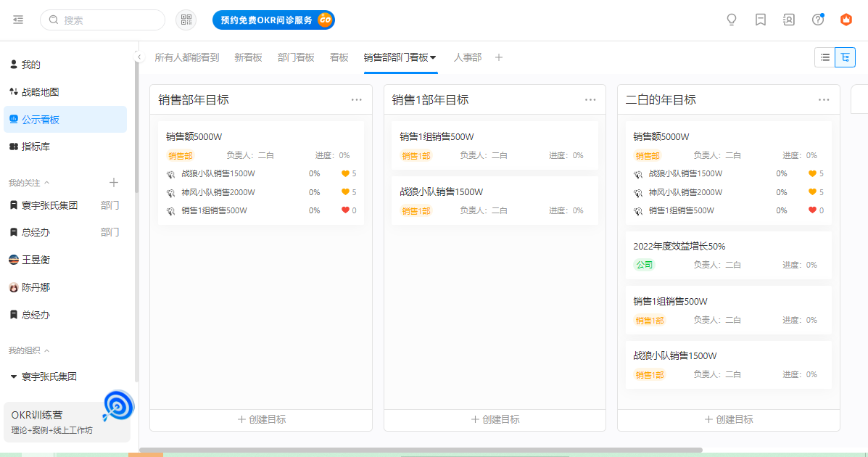The height and width of the screenshot is (457, 868).
Task: Switch to list view toggle
Action: (x=824, y=57)
